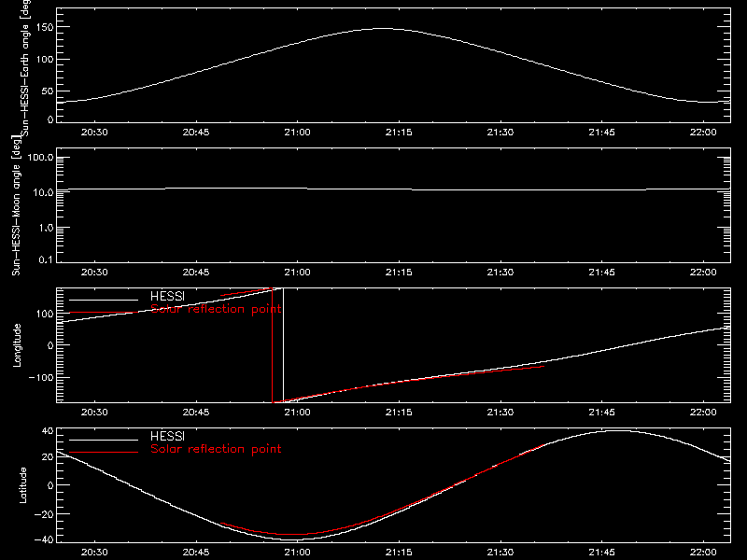The image size is (747, 560).
Task: Click the 150 tick label on Earth angle plot
Action: click(44, 27)
